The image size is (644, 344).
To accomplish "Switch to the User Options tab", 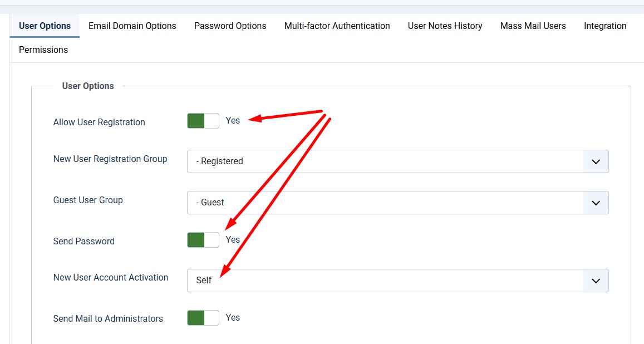I will (x=45, y=26).
